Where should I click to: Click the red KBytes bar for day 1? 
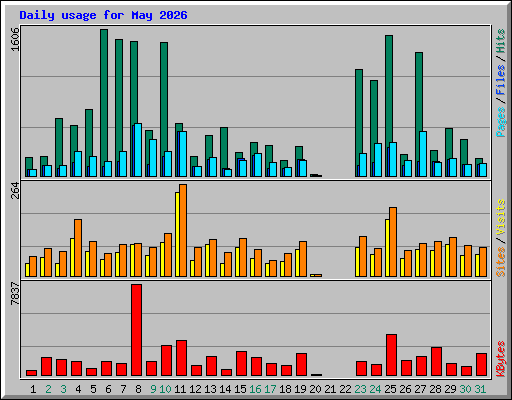click(x=31, y=373)
